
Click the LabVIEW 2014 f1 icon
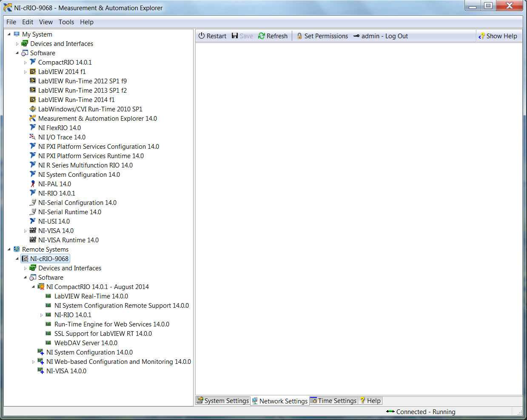pyautogui.click(x=33, y=71)
